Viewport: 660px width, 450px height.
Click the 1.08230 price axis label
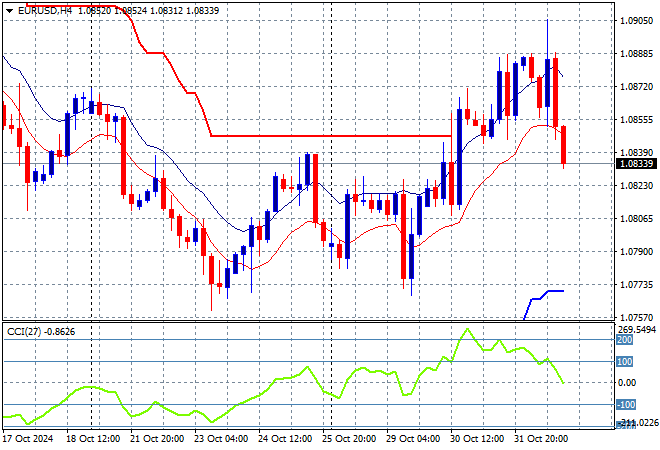[636, 186]
